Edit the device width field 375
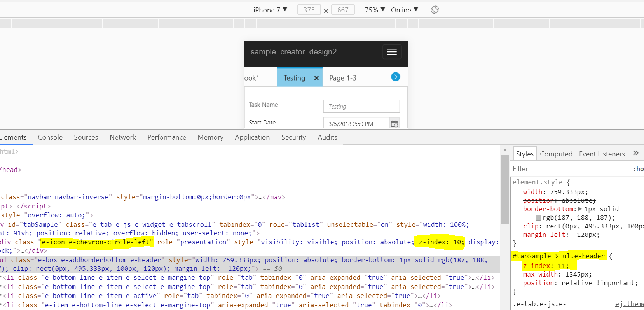Image resolution: width=644 pixels, height=310 pixels. point(309,10)
